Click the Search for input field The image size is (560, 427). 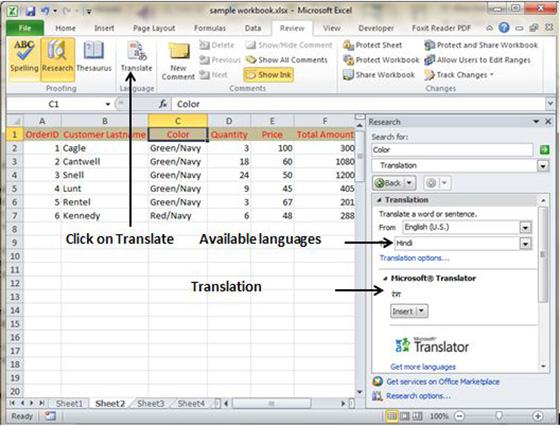click(x=452, y=150)
